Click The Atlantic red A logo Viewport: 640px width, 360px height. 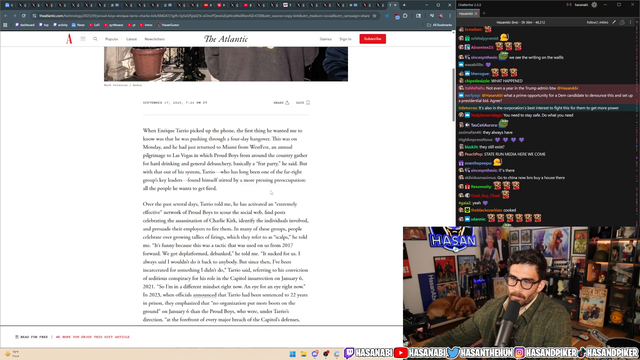point(69,39)
